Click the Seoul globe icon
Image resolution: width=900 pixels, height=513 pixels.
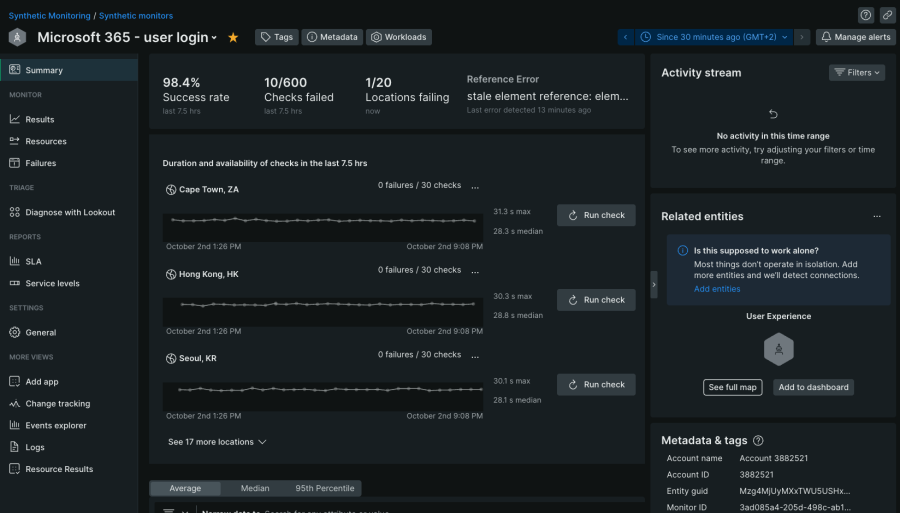click(x=171, y=359)
